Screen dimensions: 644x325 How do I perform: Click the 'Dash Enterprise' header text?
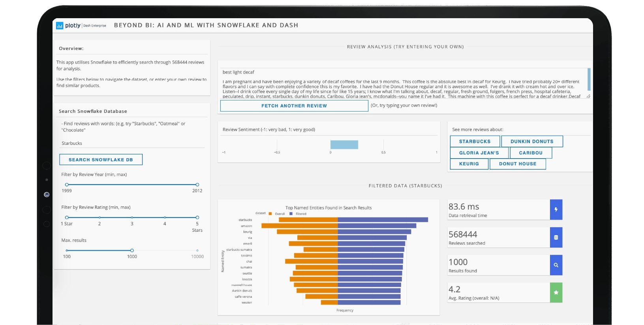95,26
